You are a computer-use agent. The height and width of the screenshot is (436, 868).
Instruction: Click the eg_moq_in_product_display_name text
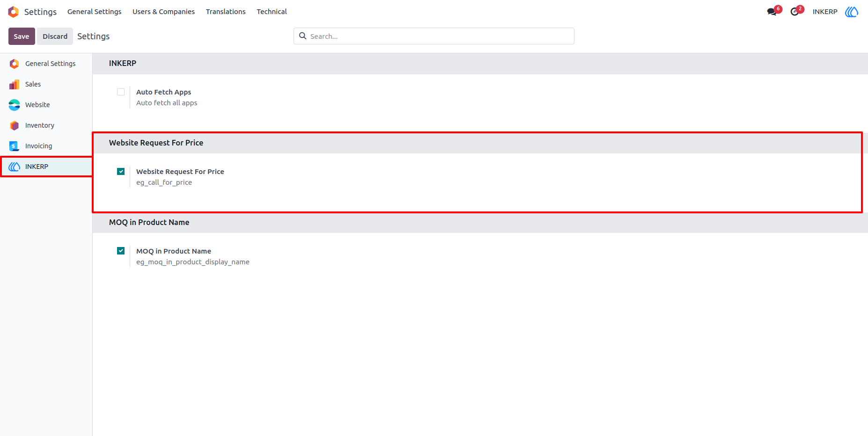(x=192, y=262)
